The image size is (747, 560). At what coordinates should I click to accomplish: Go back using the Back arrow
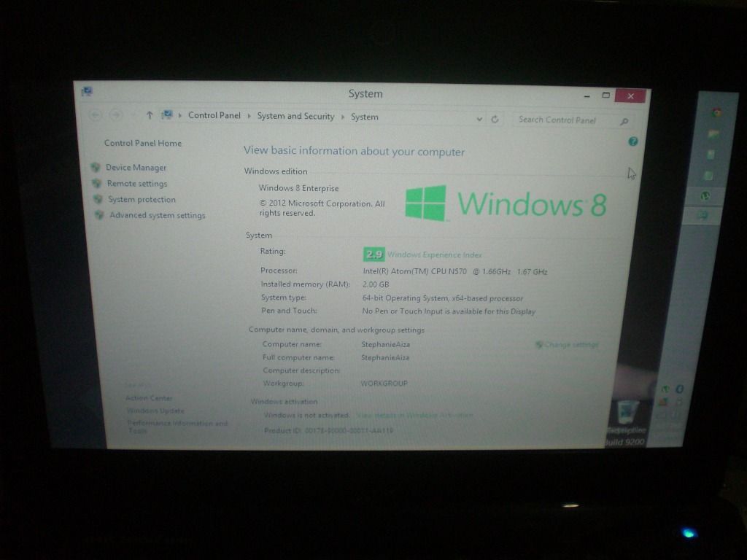[x=96, y=114]
